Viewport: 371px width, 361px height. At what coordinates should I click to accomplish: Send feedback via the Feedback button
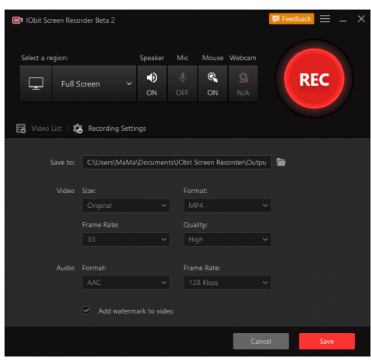291,19
